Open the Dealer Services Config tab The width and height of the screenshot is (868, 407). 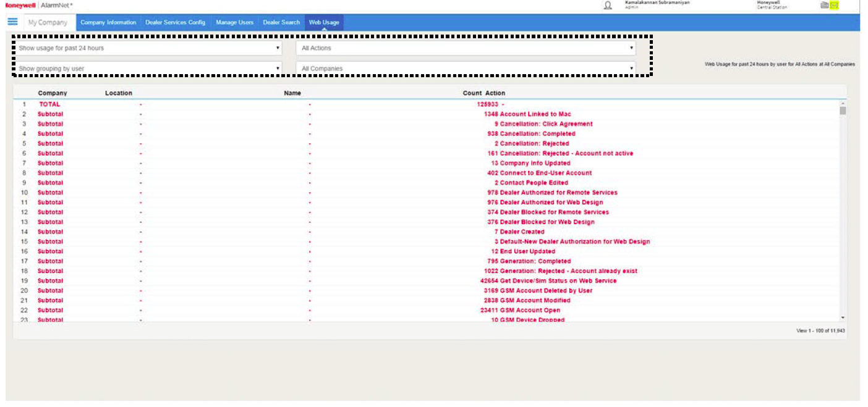tap(175, 22)
